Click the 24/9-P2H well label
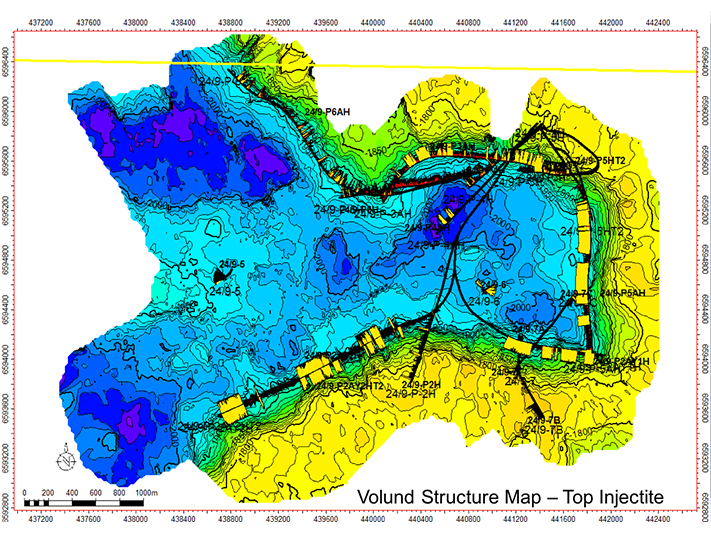Viewport: 711px width, 533px height. click(x=421, y=384)
